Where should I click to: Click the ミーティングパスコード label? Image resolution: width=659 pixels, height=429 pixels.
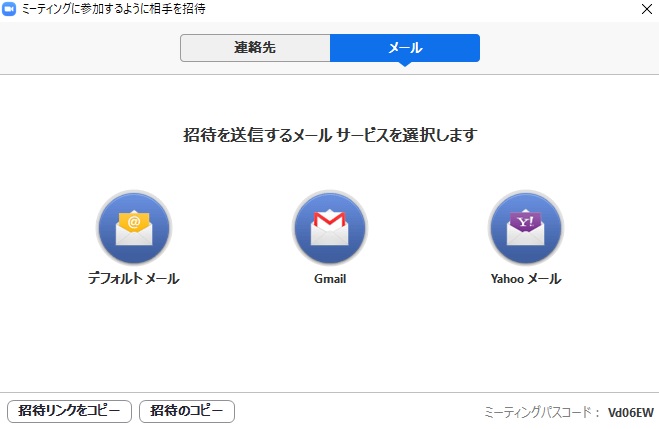click(x=542, y=412)
